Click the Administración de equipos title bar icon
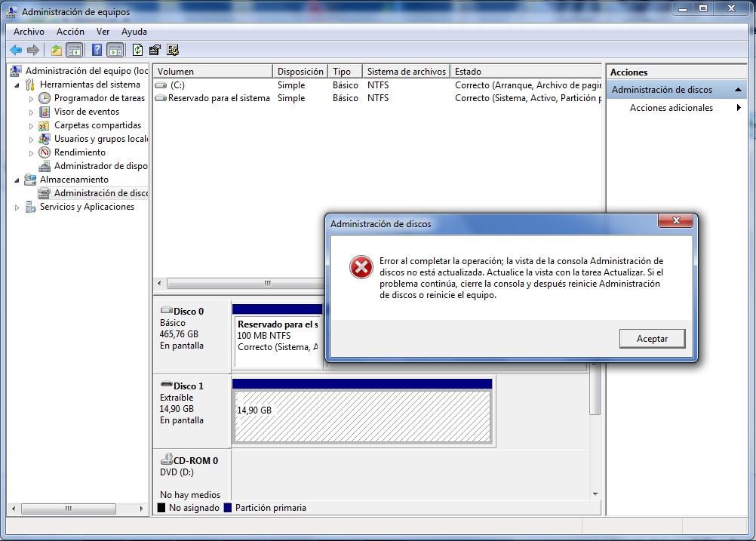Screen dimensions: 756x541 12,11
